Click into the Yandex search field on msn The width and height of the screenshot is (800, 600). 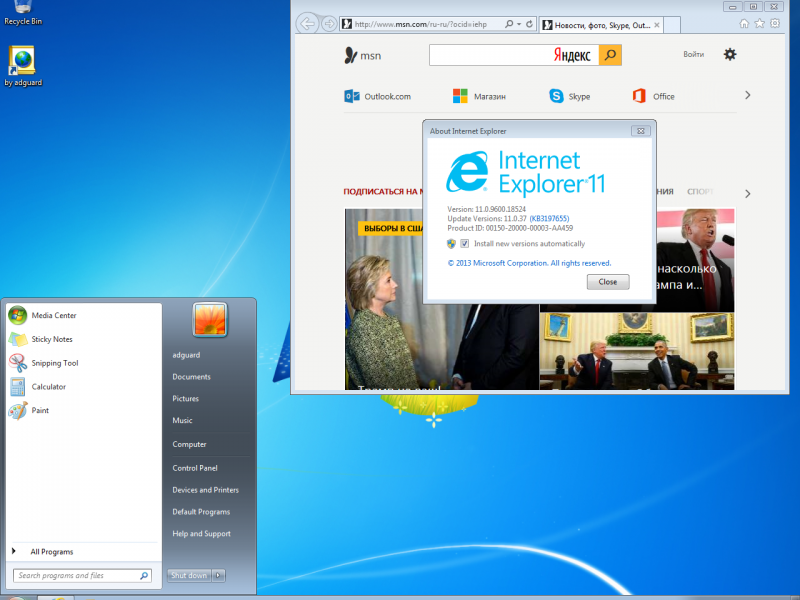coord(514,55)
